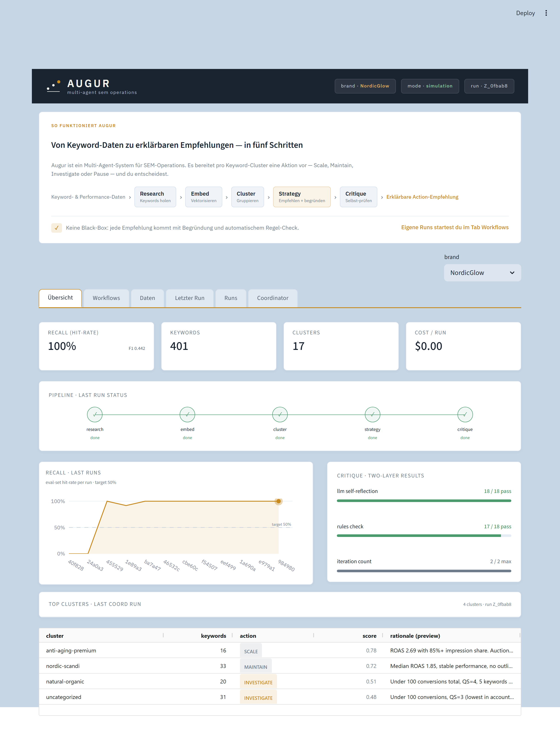Click the Recall 100% metric card
560x733 pixels.
pyautogui.click(x=96, y=346)
